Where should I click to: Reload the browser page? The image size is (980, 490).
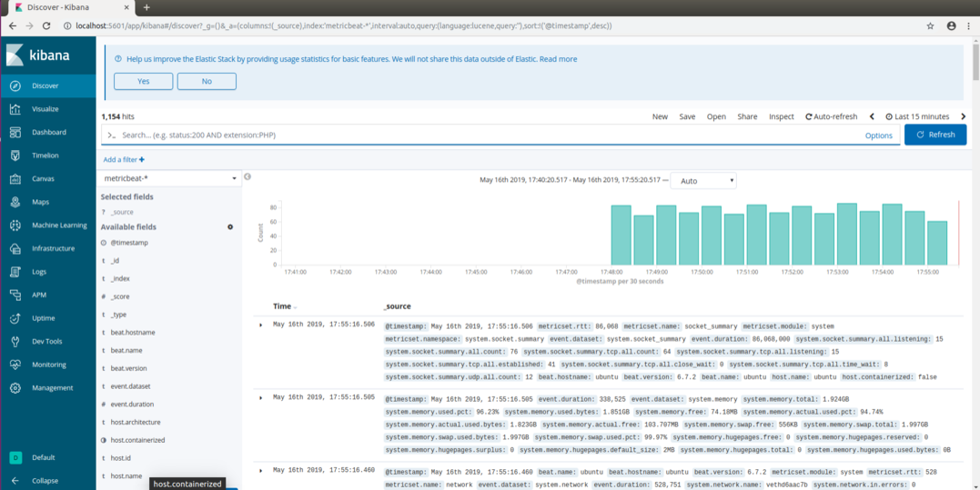(45, 25)
